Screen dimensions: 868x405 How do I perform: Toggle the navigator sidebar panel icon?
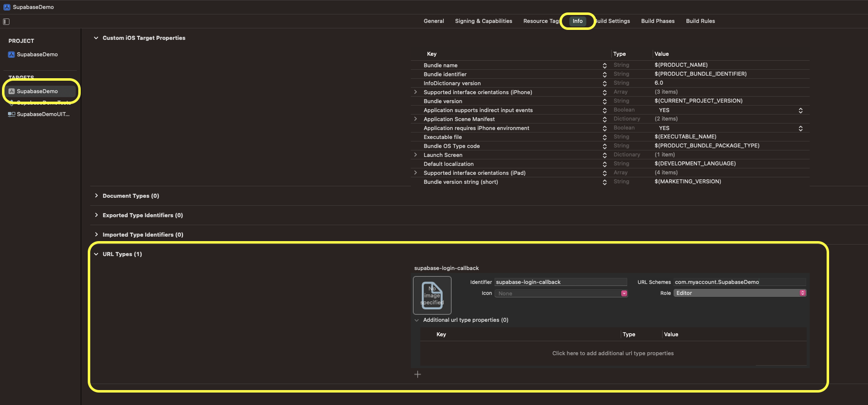(6, 21)
